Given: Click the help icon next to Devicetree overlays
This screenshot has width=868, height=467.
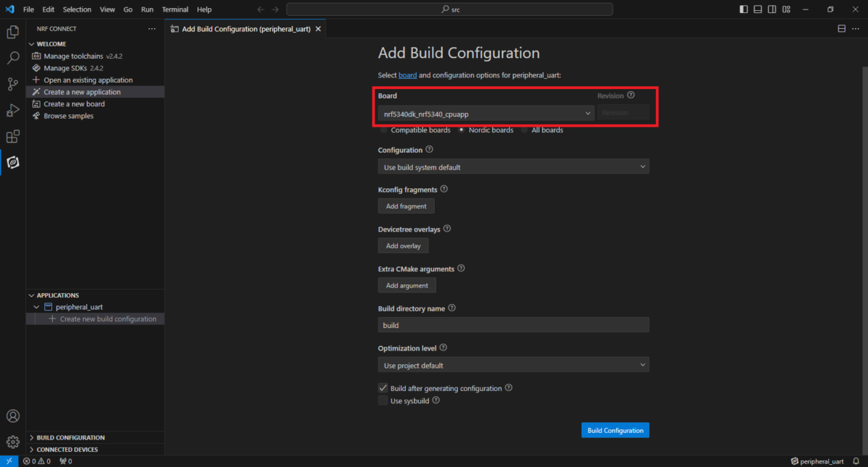Looking at the screenshot, I should [447, 229].
